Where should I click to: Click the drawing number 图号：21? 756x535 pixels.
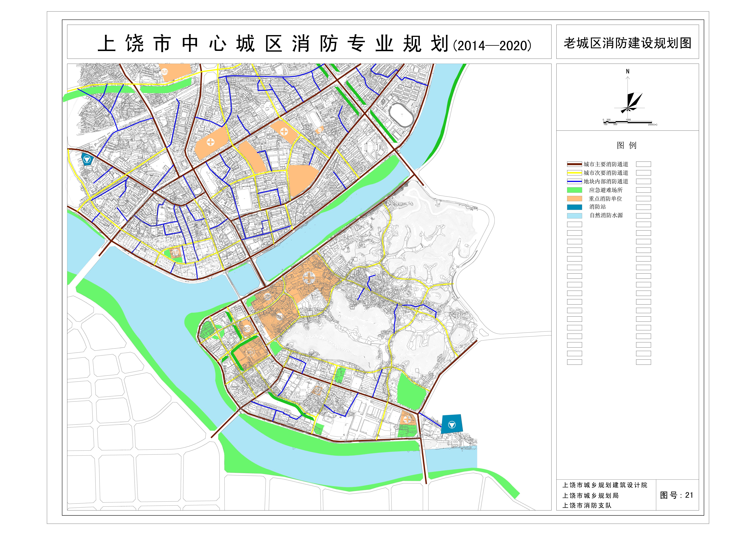click(x=677, y=495)
